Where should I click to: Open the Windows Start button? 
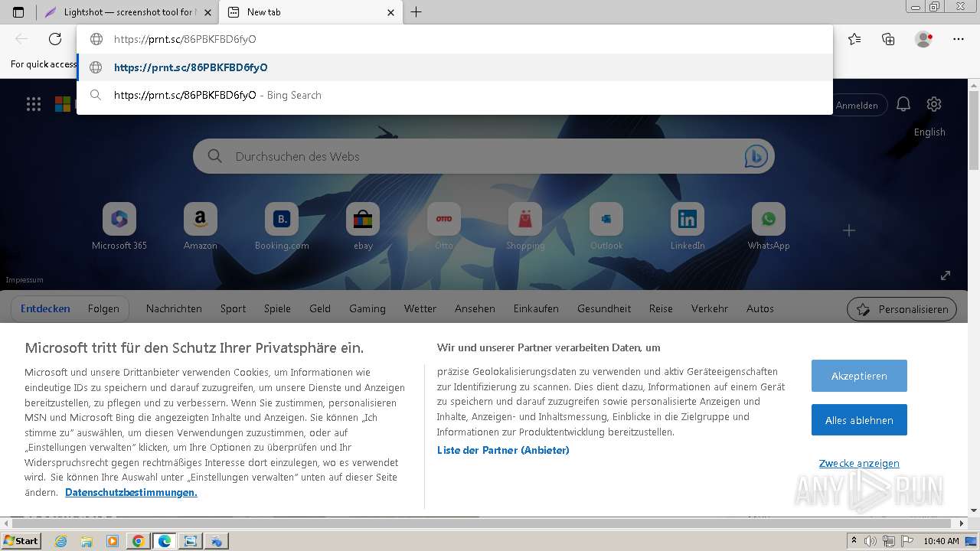tap(21, 540)
